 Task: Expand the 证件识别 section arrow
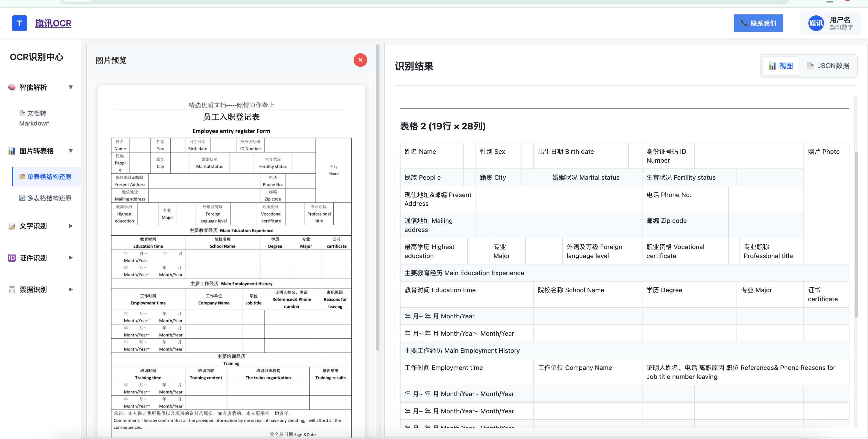(x=71, y=258)
